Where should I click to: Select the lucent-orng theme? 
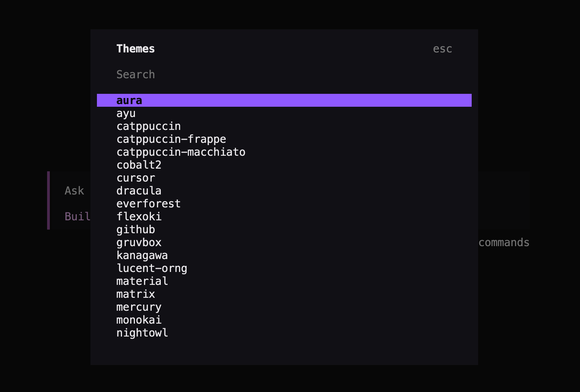[152, 268]
